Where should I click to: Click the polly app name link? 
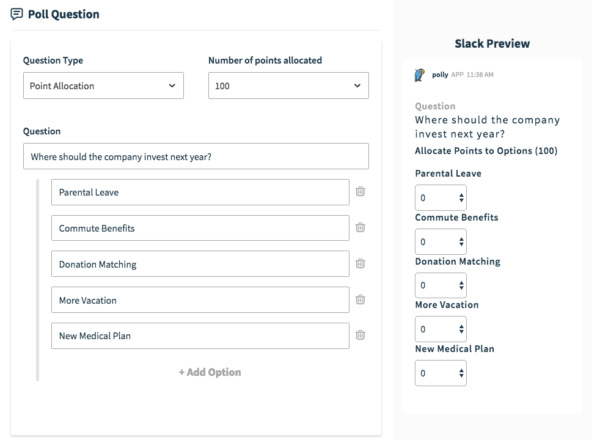tap(440, 75)
